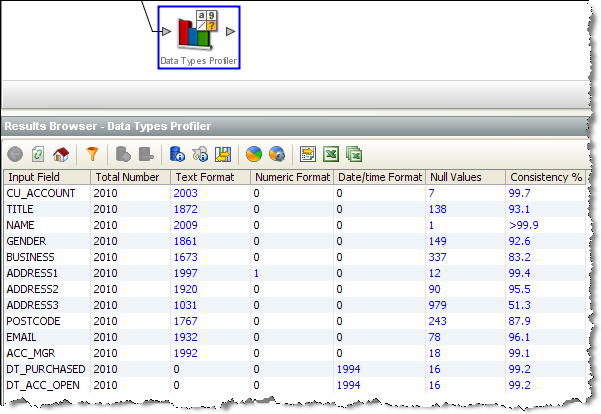Select the Data Types Profiler node
Screen dimensions: 601x414
(x=199, y=38)
